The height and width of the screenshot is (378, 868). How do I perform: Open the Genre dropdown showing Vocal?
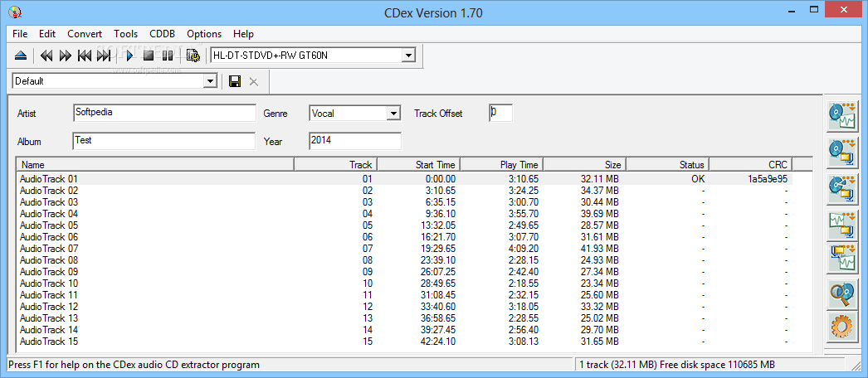393,114
